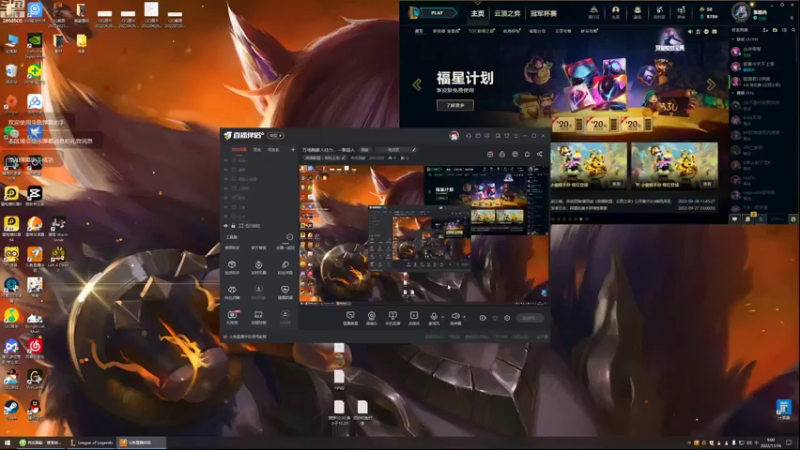This screenshot has width=800, height=450.
Task: Add a new scene with the plus icon
Action: (x=293, y=150)
